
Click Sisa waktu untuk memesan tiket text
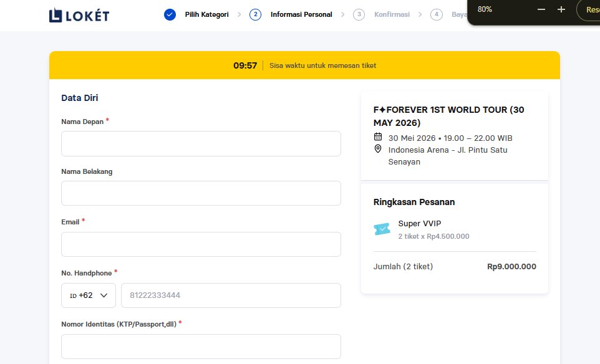(x=322, y=65)
